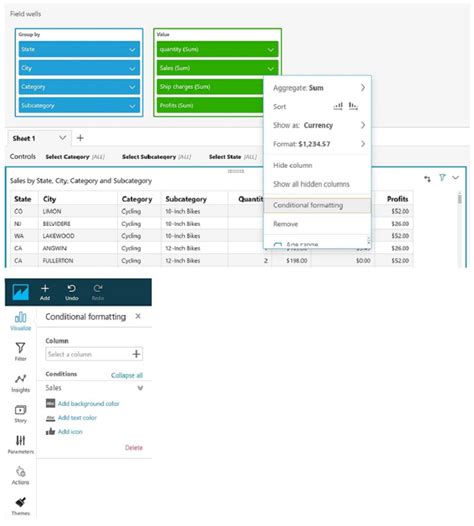Close the Conditional formatting panel
The width and height of the screenshot is (474, 526).
(x=138, y=316)
